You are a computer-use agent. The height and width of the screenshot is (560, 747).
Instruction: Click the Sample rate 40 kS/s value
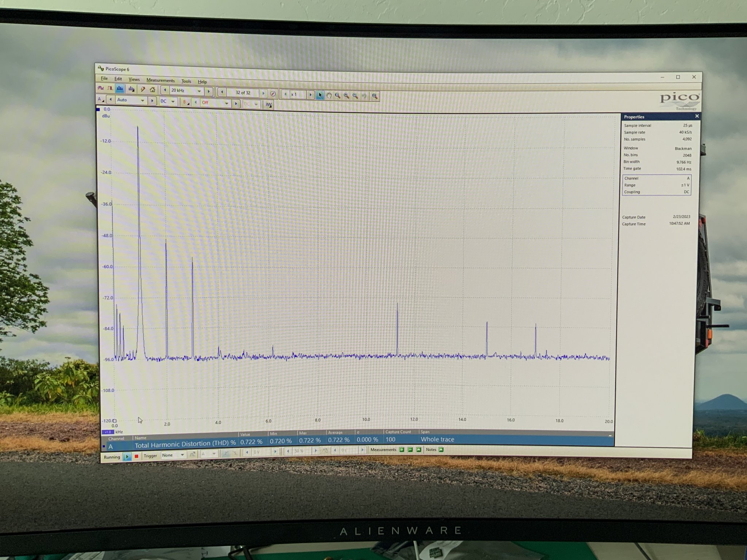[x=685, y=132]
